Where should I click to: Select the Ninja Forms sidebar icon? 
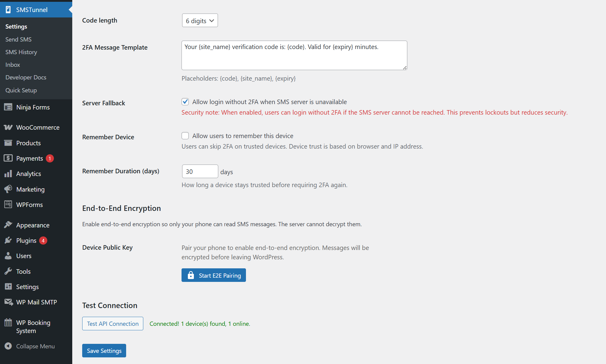tap(8, 107)
